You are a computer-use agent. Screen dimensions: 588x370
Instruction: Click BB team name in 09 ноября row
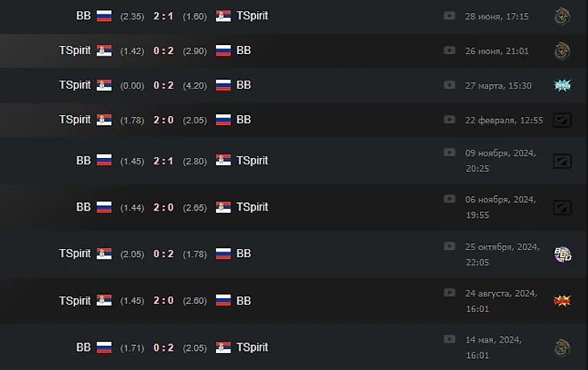pyautogui.click(x=83, y=160)
